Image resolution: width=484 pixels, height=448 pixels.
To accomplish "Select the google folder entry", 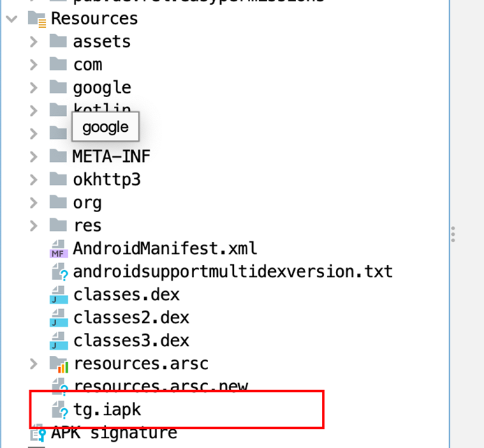I will click(101, 87).
